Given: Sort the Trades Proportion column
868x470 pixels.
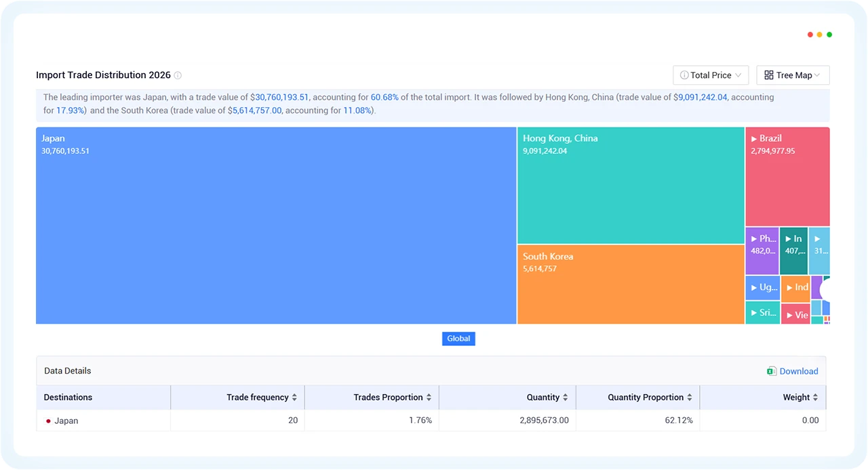Looking at the screenshot, I should 429,397.
